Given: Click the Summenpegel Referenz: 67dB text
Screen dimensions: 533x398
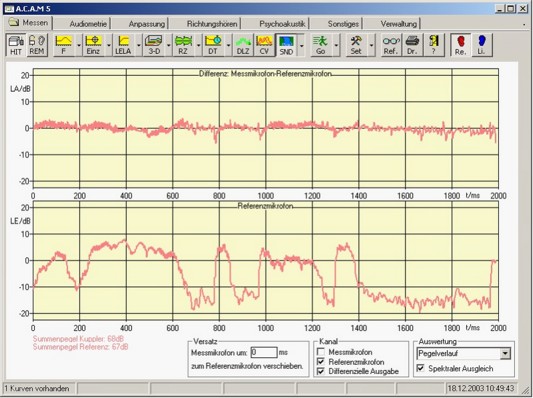Looking at the screenshot, I should 81,347.
